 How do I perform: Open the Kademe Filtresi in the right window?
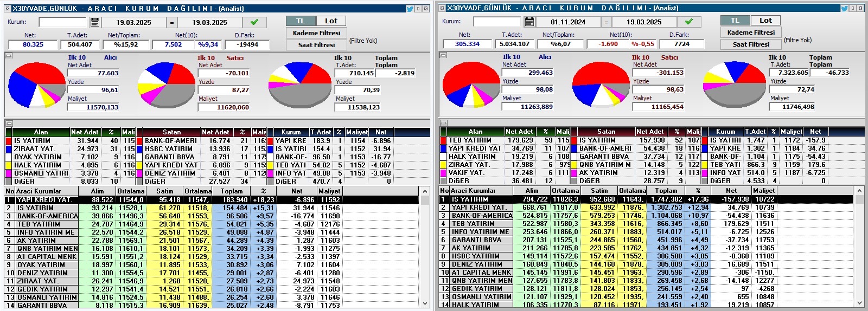[751, 32]
